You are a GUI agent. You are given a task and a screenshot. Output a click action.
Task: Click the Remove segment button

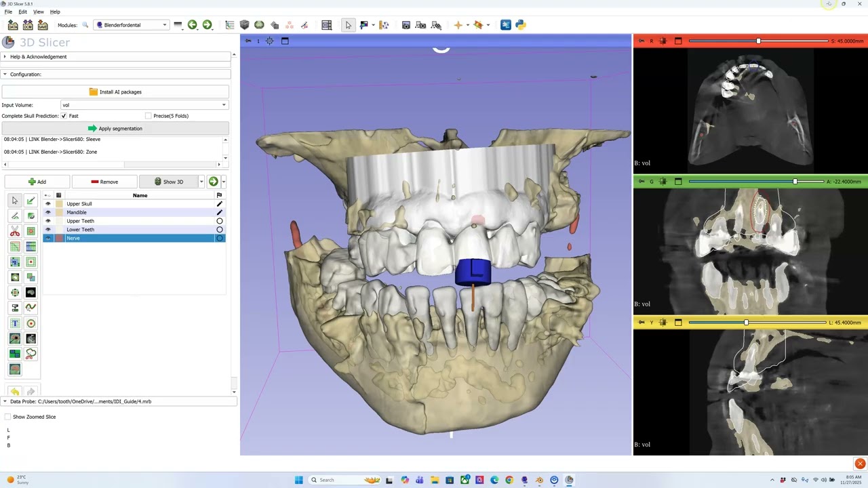(x=104, y=182)
